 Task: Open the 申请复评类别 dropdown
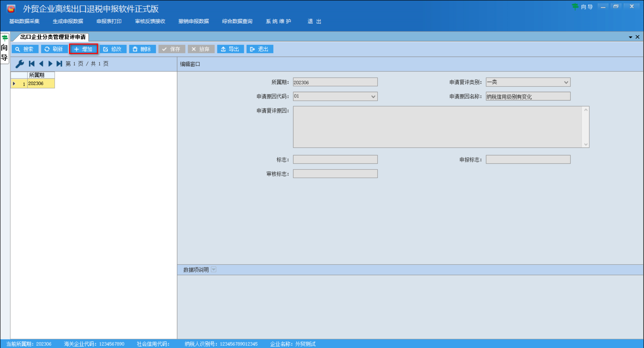click(x=566, y=82)
